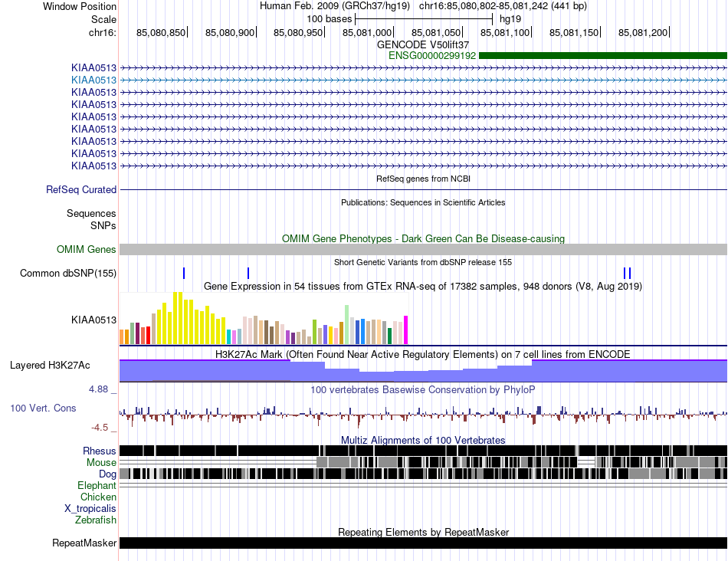
Task: Click the KIAA0513 label beside GTEx bar chart
Action: (x=93, y=320)
